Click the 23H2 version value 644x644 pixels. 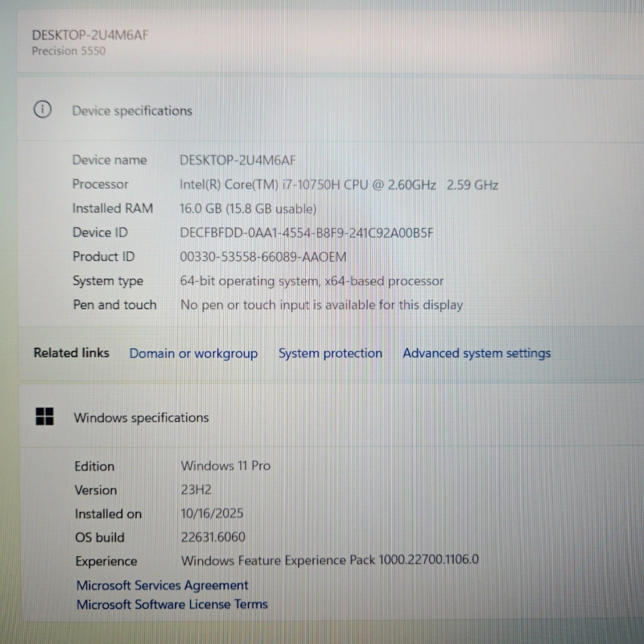pyautogui.click(x=196, y=490)
